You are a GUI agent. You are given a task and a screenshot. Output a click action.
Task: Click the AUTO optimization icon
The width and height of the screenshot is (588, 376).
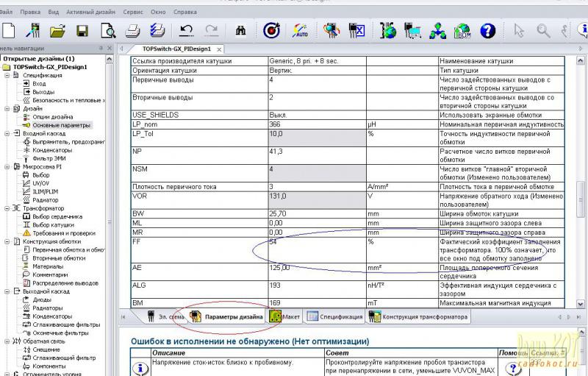click(301, 30)
